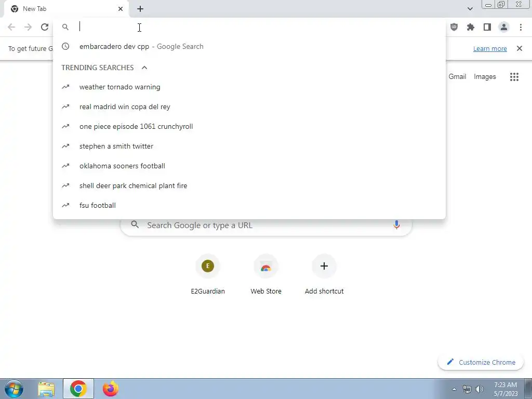Select real madrid win copa del rey
Screen dimensions: 532x399
pyautogui.click(x=249, y=107)
